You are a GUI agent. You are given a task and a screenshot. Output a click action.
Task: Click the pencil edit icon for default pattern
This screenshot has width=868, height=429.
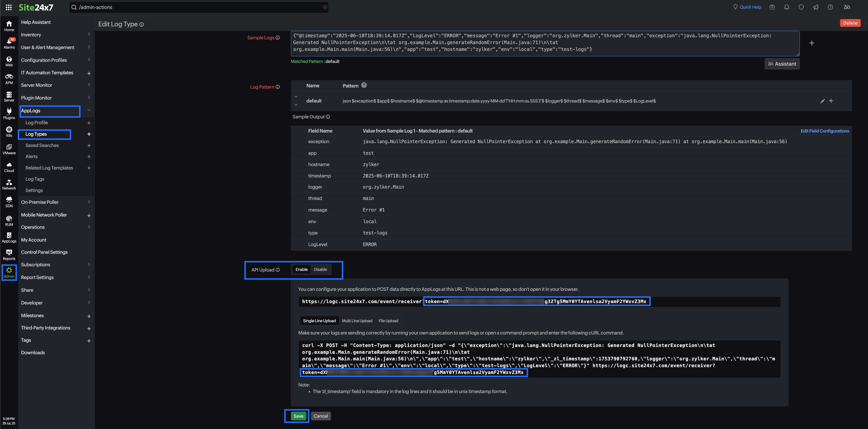822,101
